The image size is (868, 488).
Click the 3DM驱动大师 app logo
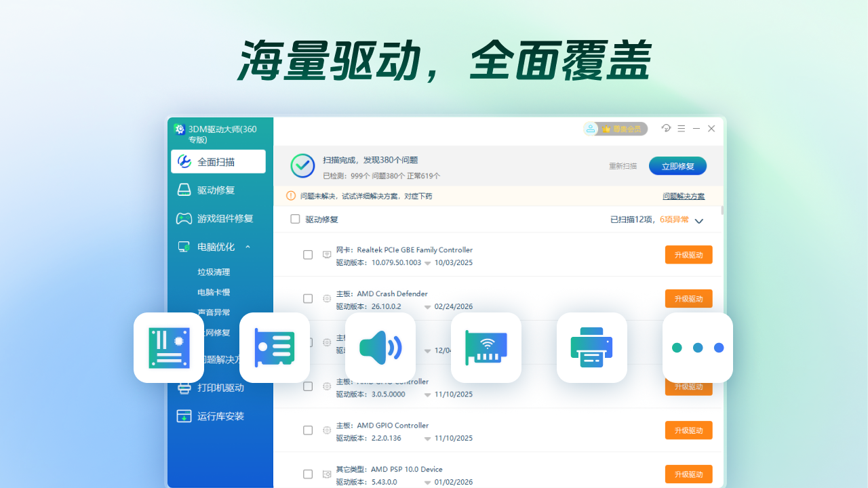180,129
